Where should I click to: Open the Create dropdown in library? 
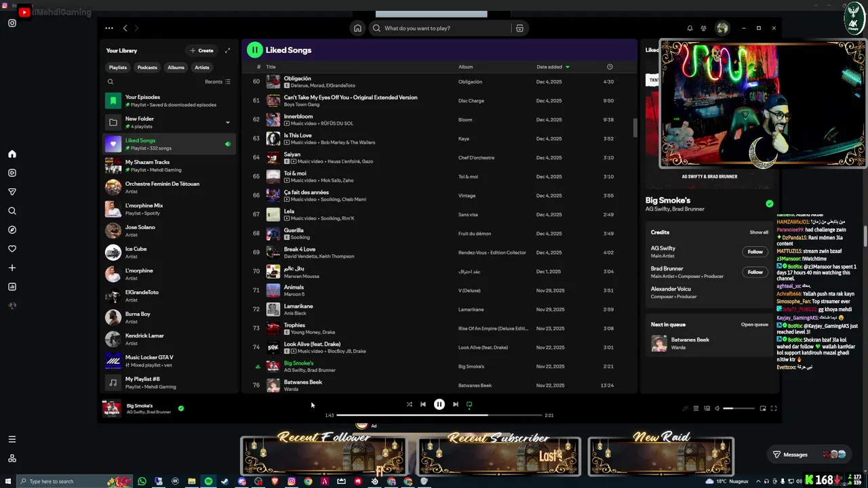pos(202,50)
